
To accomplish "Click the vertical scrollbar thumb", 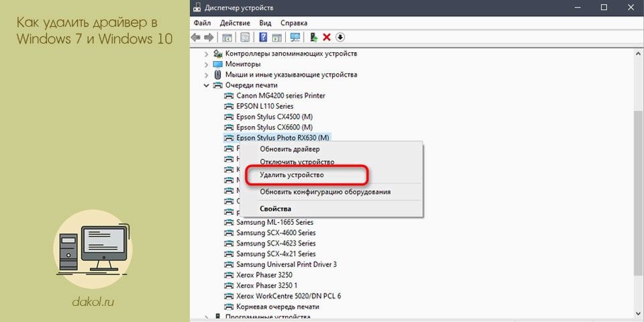I will coord(639,193).
